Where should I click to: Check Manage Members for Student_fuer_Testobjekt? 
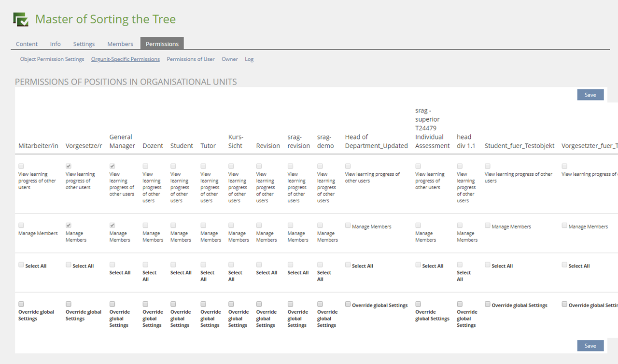click(x=488, y=225)
